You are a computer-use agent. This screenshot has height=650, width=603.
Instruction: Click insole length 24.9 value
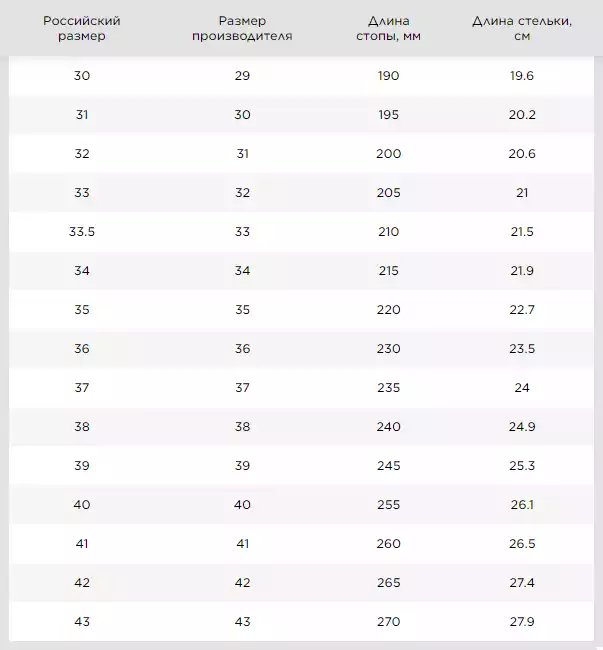tap(522, 427)
